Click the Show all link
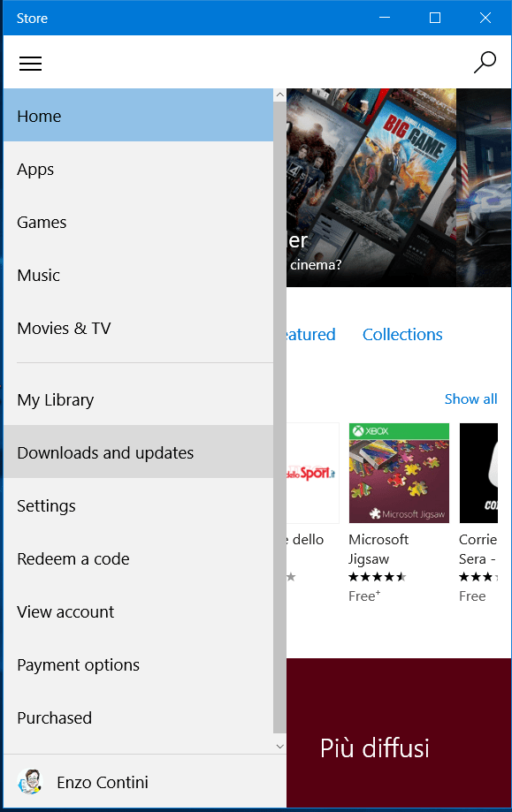Viewport: 512px width, 812px height. point(470,398)
